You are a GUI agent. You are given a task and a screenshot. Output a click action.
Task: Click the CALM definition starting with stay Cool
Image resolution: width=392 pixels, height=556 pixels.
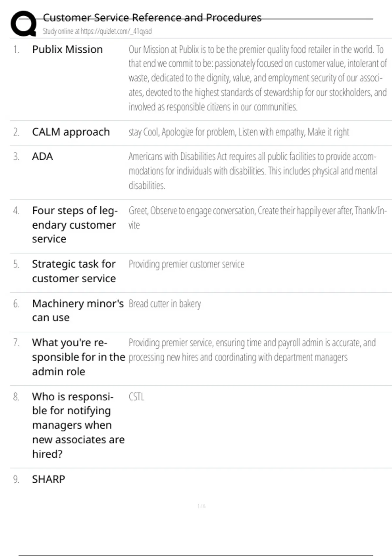(239, 132)
